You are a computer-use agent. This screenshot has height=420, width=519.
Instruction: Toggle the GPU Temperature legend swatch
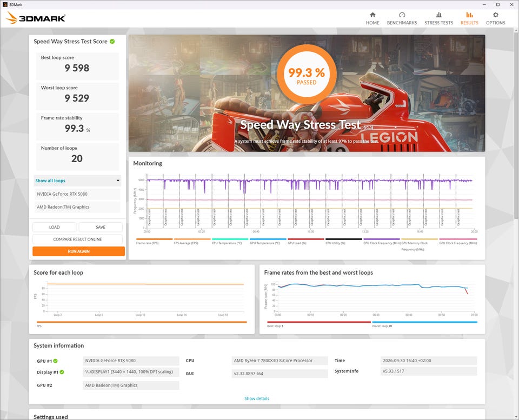pos(268,239)
